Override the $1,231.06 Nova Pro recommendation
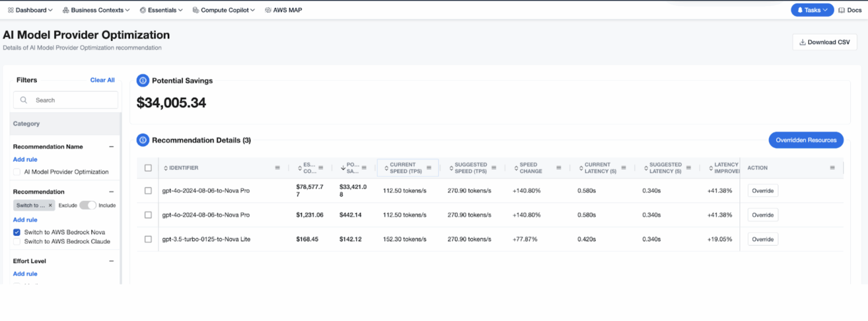Screen dimensions: 868x321 pos(763,215)
